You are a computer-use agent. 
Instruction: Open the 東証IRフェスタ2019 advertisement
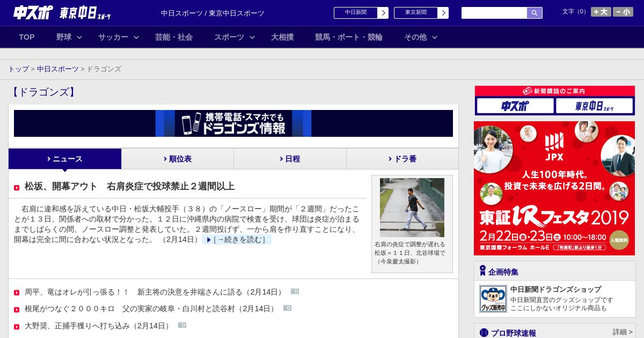[554, 188]
